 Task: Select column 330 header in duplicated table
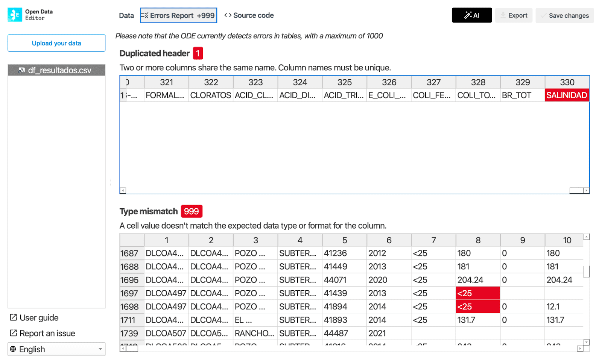[567, 82]
